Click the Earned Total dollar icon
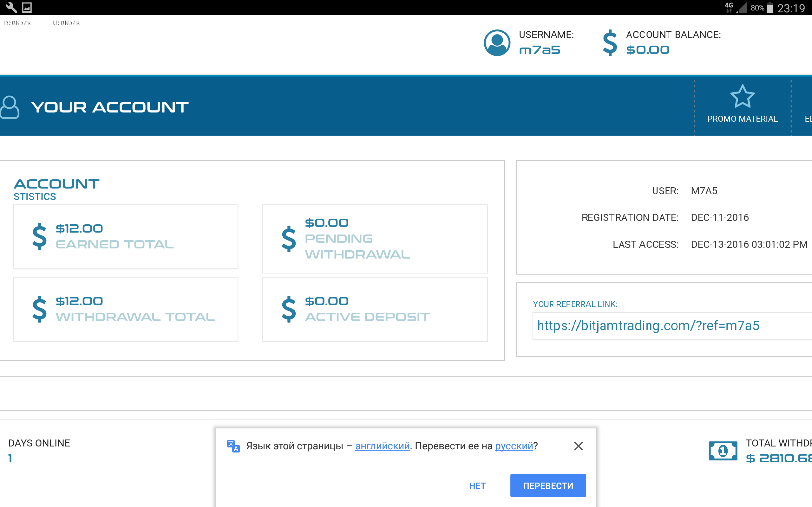Image resolution: width=812 pixels, height=507 pixels. click(39, 236)
